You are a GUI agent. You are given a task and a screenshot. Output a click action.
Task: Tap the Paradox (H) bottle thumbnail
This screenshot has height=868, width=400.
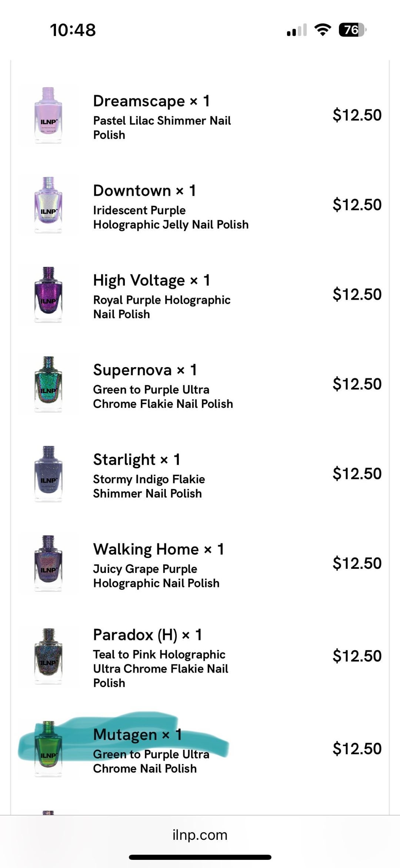click(x=48, y=656)
